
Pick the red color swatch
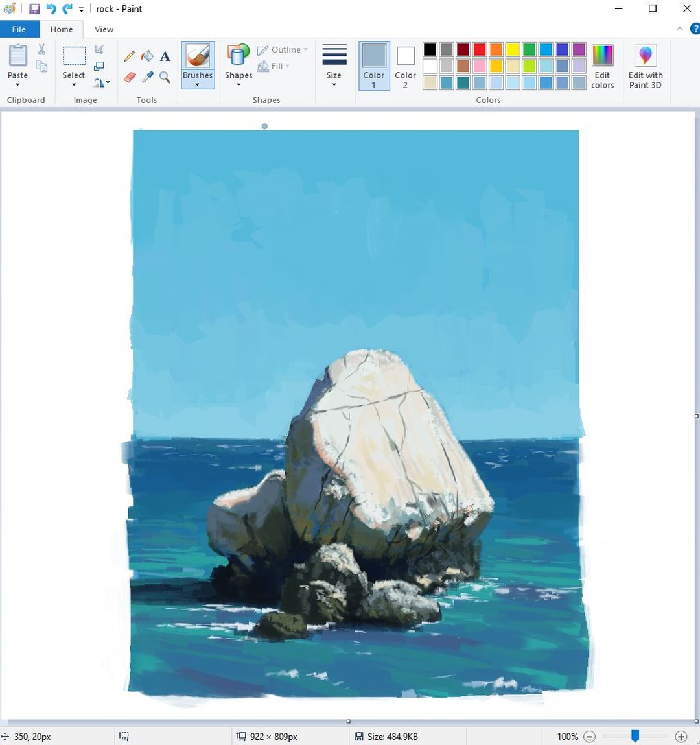click(480, 49)
